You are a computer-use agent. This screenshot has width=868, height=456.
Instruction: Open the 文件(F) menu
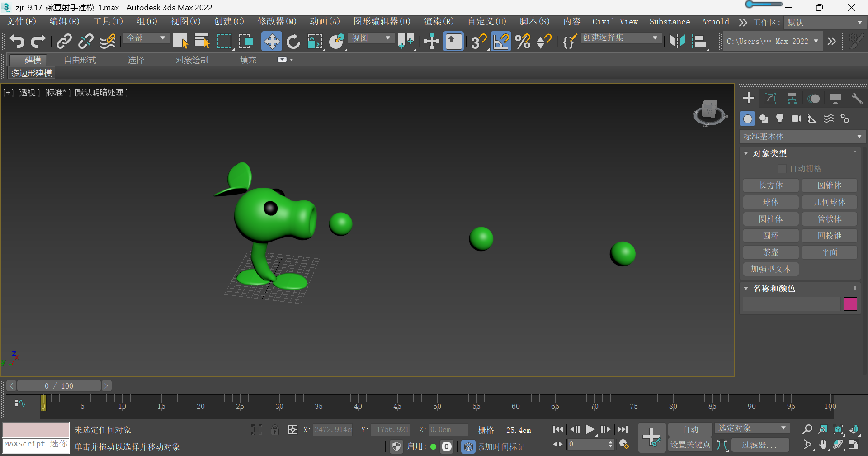click(x=21, y=22)
